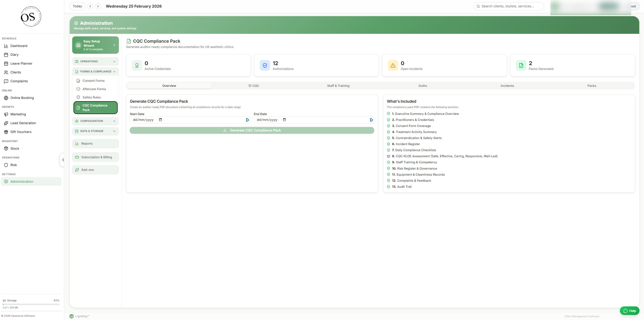644x320 pixels.
Task: Switch to Staff & Training tab
Action: (x=338, y=86)
